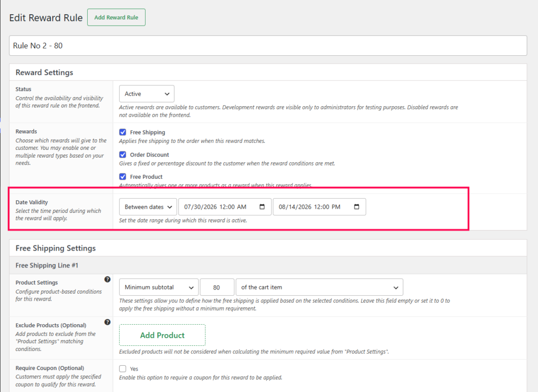The height and width of the screenshot is (392, 538).
Task: Click the 'Edit Reward Rule' page heading
Action: [x=46, y=18]
